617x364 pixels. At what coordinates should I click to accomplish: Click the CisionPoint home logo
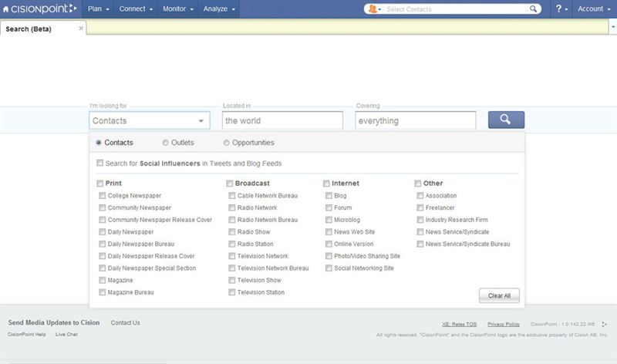pos(39,9)
